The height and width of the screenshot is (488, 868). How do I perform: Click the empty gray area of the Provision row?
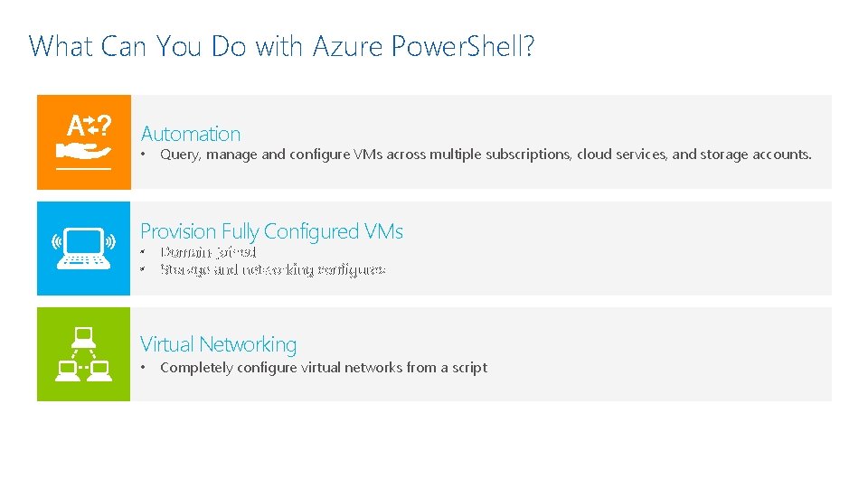tap(615, 249)
